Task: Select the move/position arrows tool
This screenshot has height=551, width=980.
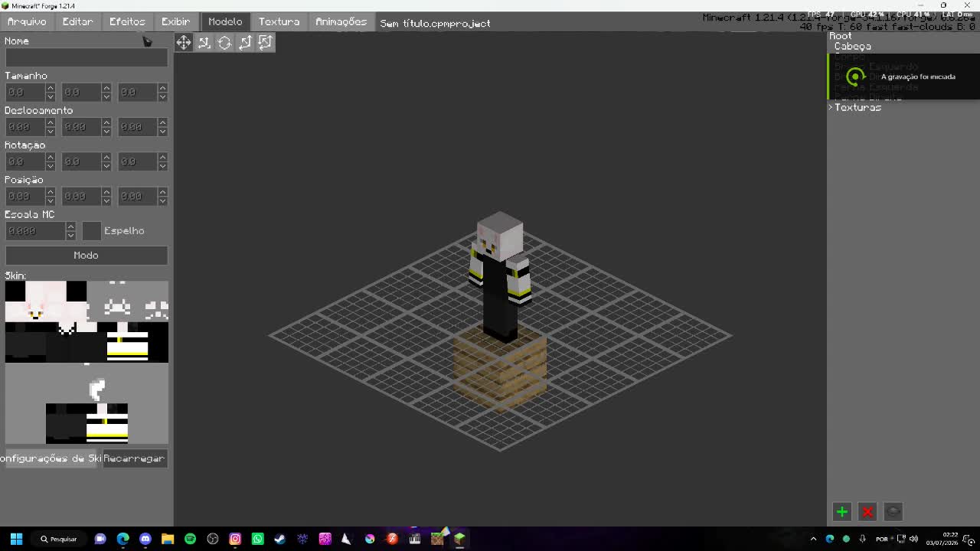Action: (x=184, y=43)
